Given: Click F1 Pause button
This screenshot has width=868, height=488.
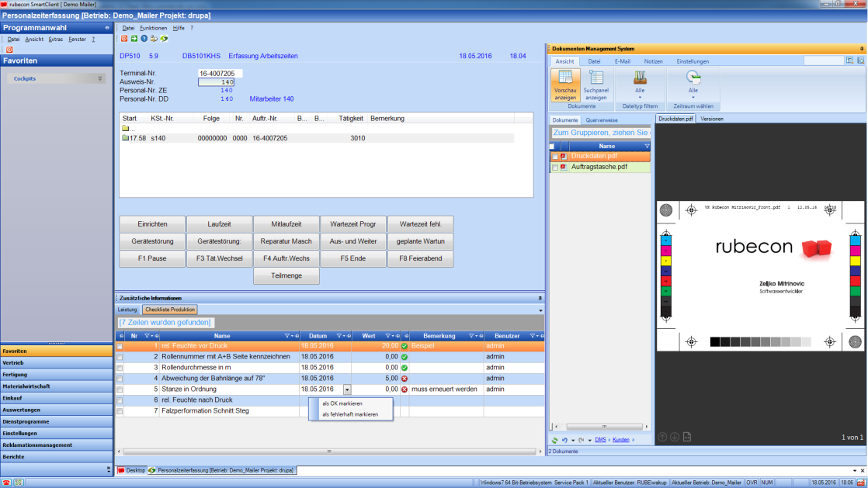Looking at the screenshot, I should coord(152,258).
